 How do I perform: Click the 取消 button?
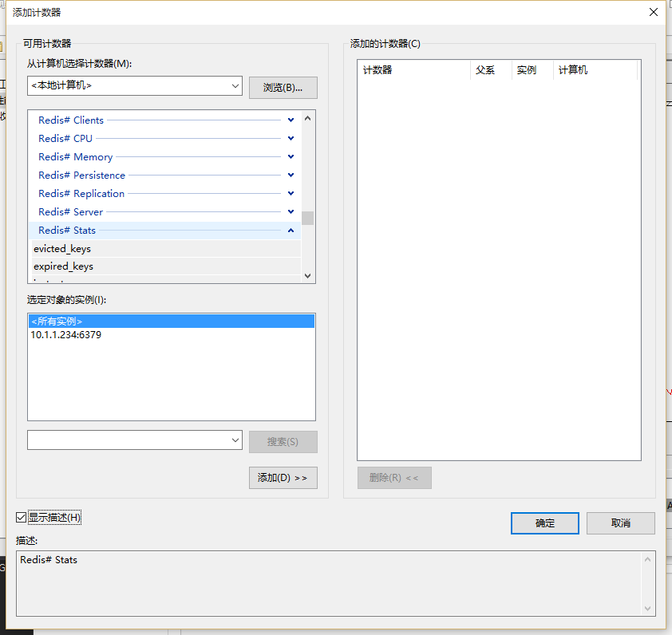621,523
